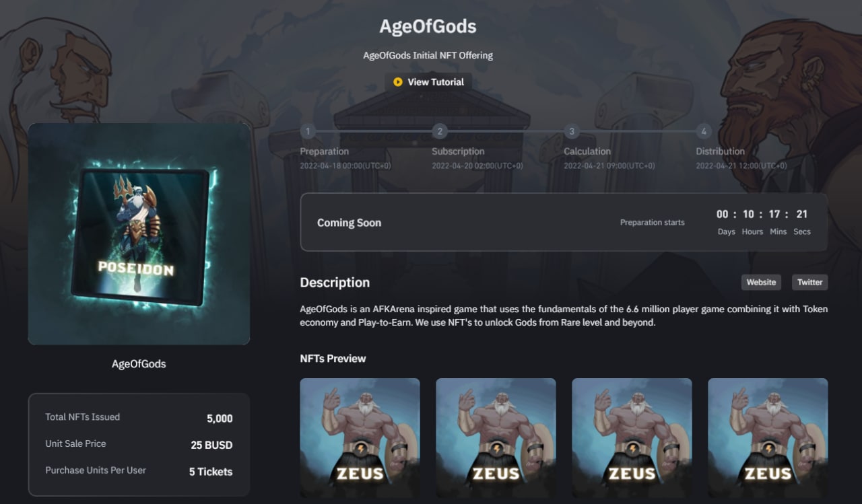Click the countdown timer display
862x504 pixels.
[762, 222]
